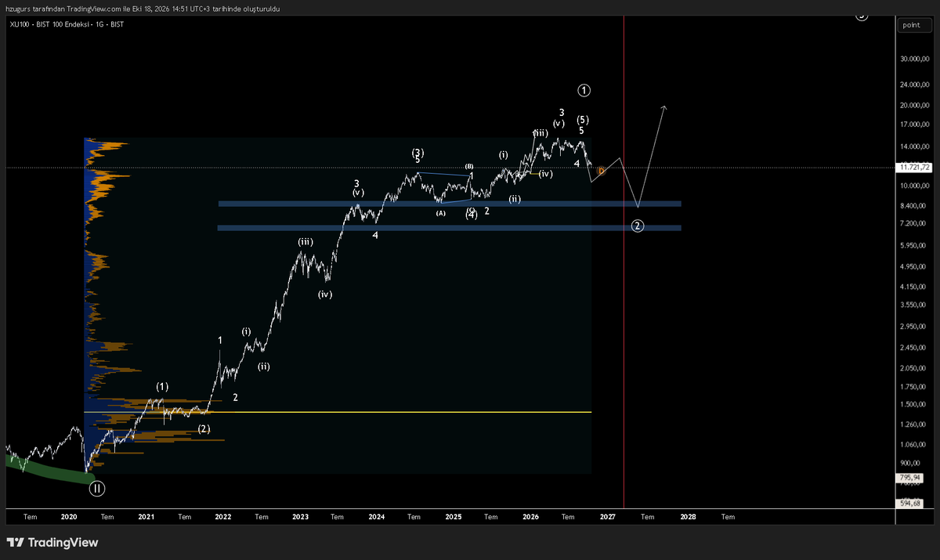
Task: Select the 2.950,00 price axis label
Action: click(915, 327)
